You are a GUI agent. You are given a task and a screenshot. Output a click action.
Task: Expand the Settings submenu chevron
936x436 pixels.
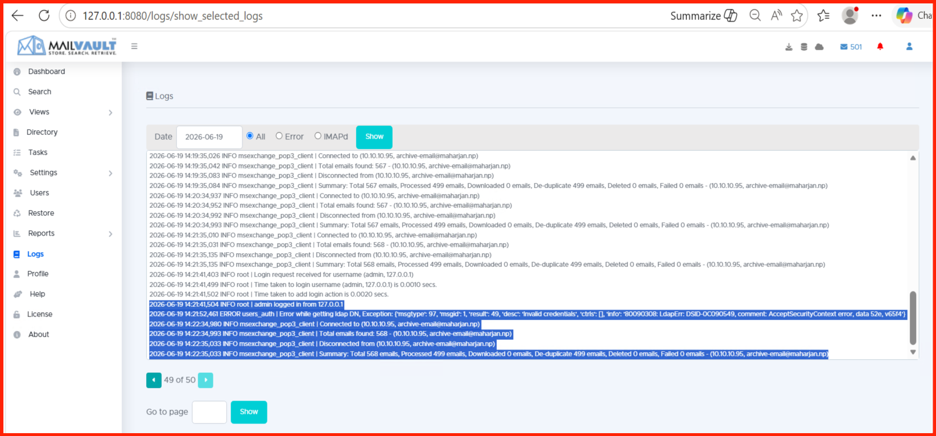pyautogui.click(x=110, y=173)
